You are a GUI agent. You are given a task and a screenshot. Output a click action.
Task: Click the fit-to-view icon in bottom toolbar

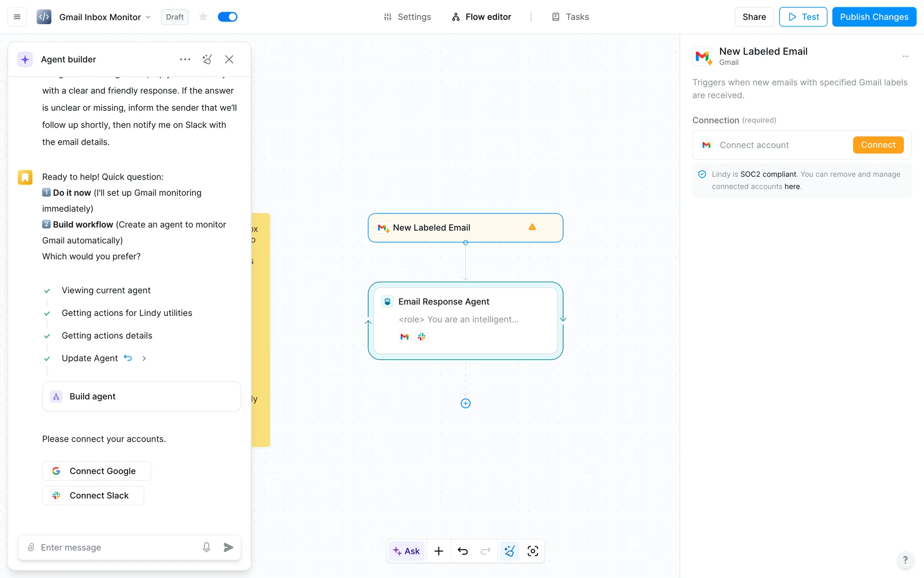point(533,551)
